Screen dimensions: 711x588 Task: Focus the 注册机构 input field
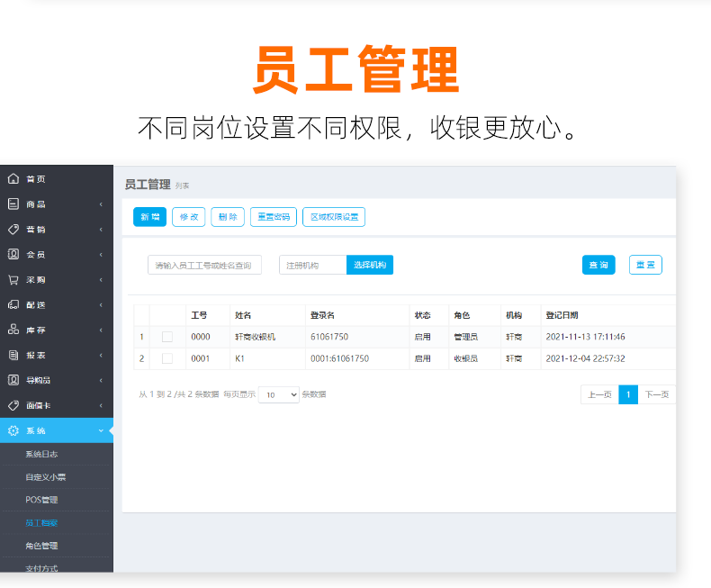(313, 265)
